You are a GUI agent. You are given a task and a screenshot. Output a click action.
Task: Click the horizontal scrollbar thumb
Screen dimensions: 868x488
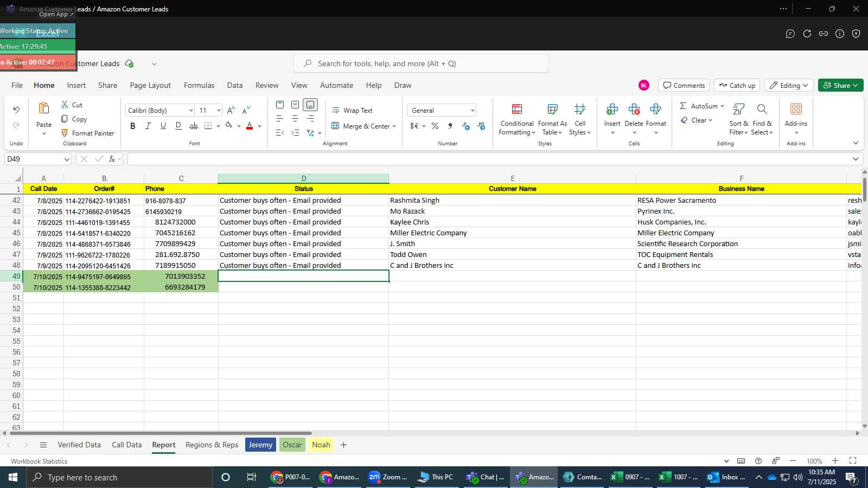160,433
